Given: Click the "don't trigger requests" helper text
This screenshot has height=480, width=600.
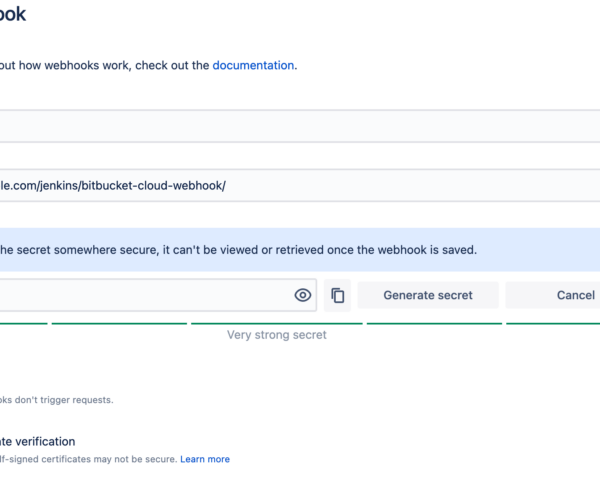Looking at the screenshot, I should click(56, 400).
